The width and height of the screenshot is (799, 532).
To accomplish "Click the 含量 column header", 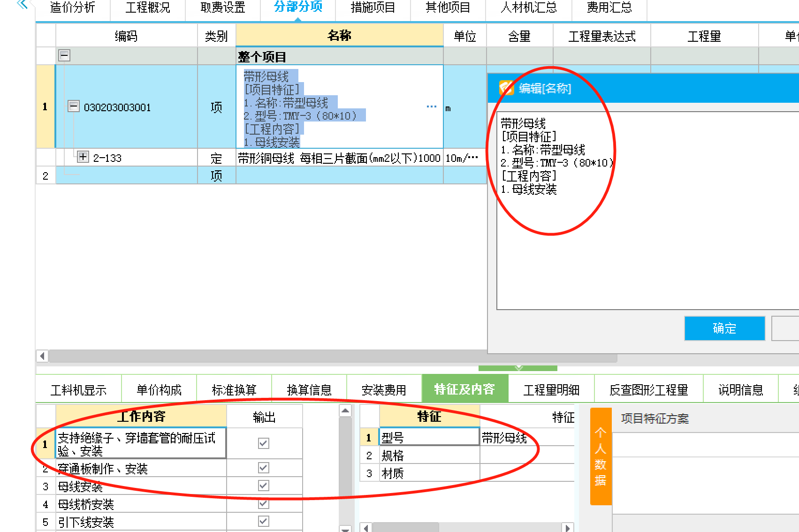I will [520, 36].
